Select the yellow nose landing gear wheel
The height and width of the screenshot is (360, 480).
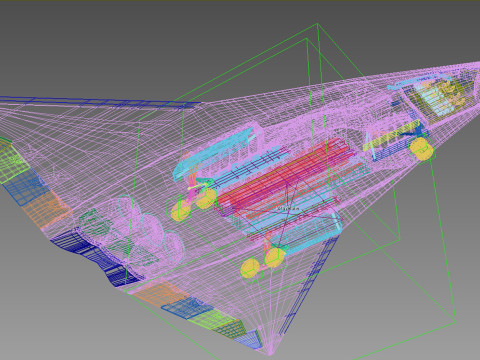tap(421, 149)
